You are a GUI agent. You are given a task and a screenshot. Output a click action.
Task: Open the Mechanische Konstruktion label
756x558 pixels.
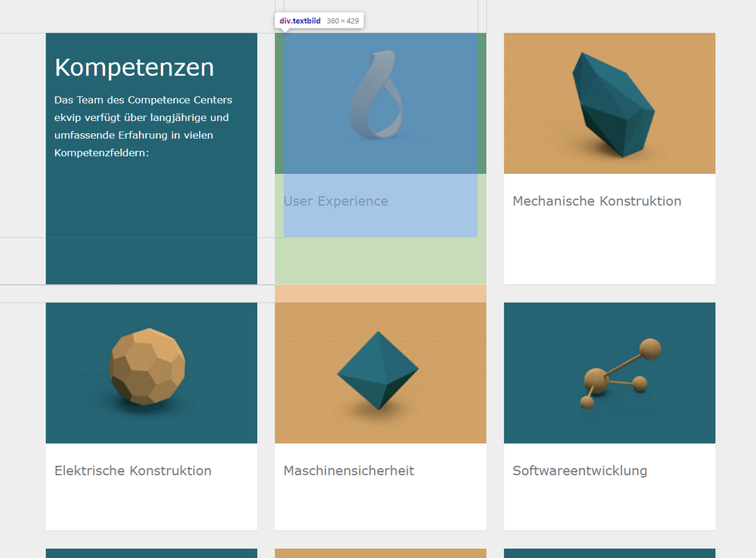tap(596, 201)
